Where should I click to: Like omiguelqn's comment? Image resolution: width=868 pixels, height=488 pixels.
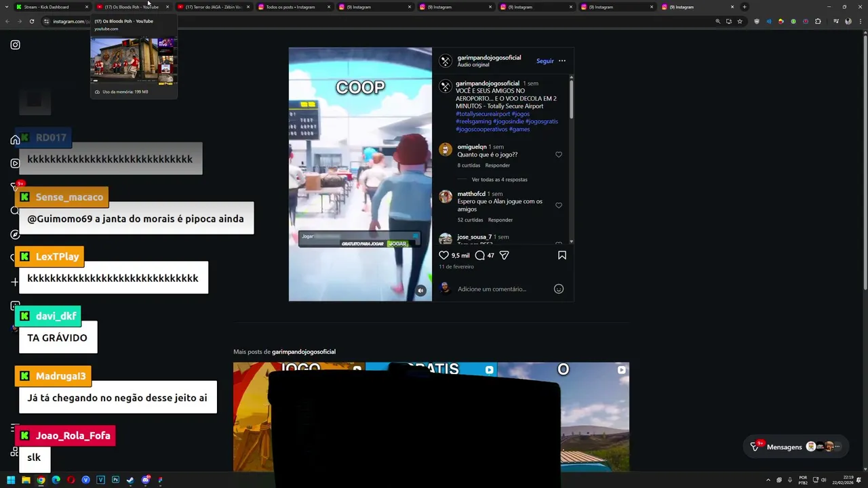(559, 155)
